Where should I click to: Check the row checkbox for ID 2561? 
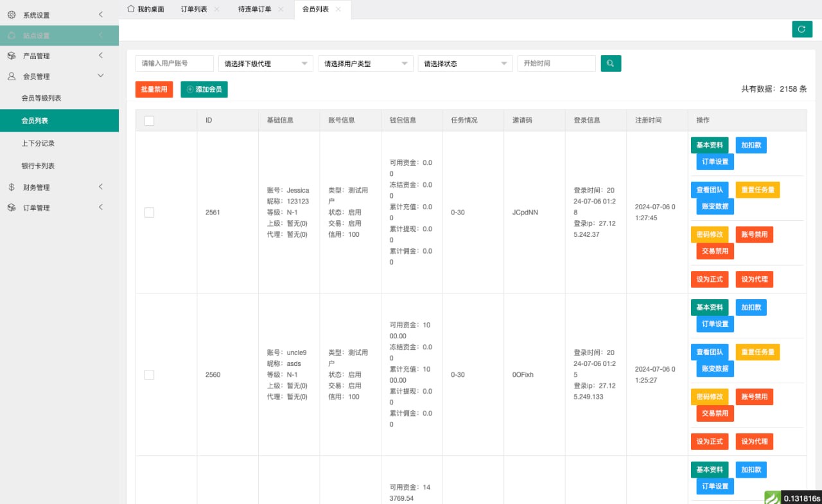(x=149, y=213)
